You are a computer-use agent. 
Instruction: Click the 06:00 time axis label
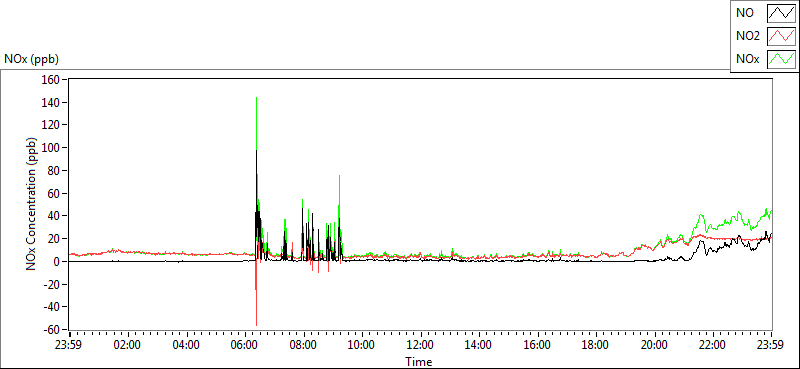click(244, 344)
